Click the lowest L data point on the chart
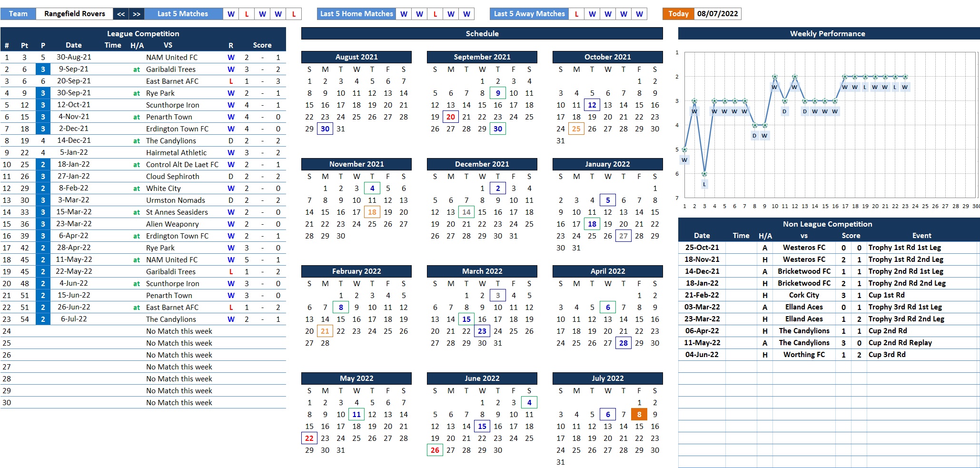This screenshot has width=980, height=468. [x=704, y=174]
